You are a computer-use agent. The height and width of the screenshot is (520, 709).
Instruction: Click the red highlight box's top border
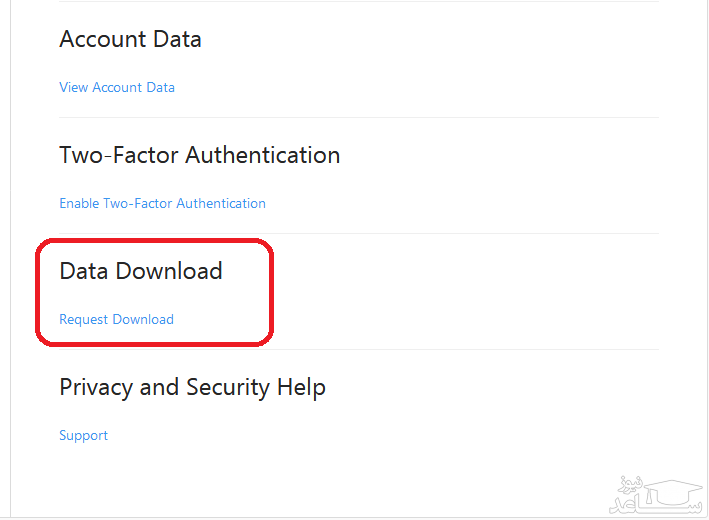pos(155,240)
